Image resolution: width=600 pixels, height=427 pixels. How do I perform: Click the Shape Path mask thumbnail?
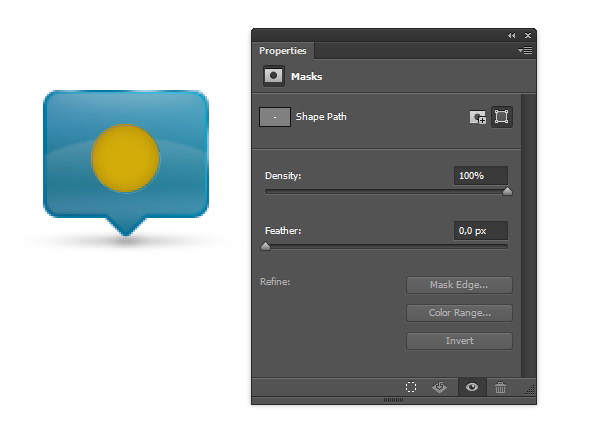[275, 117]
